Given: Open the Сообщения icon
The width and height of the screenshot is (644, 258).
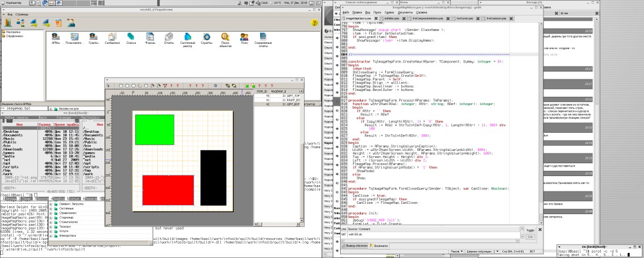Looking at the screenshot, I should point(112,38).
